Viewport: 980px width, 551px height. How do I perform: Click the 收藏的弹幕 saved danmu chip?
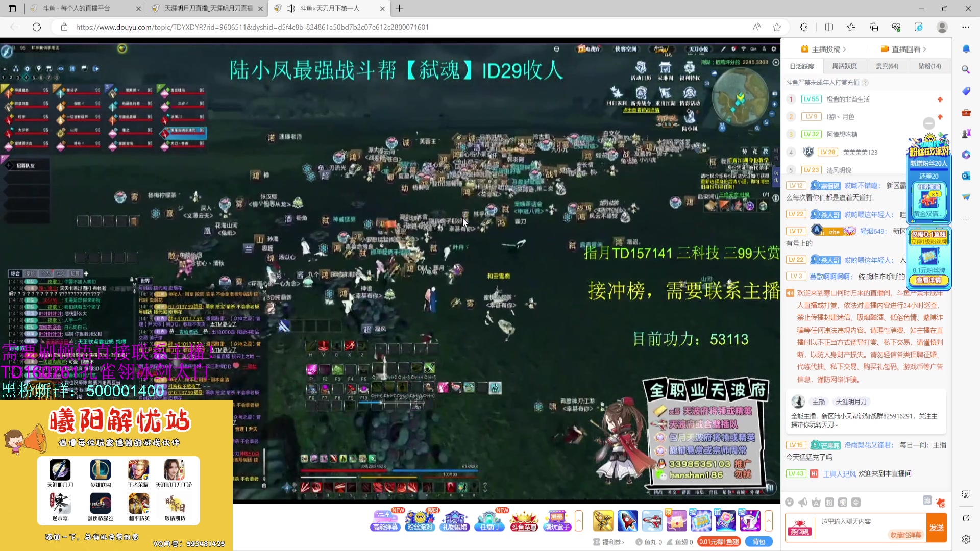pos(906,536)
